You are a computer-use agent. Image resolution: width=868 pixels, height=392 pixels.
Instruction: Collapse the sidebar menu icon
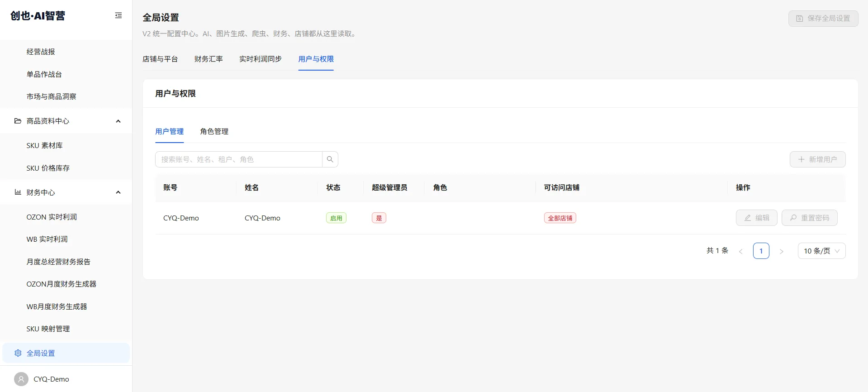click(x=119, y=15)
